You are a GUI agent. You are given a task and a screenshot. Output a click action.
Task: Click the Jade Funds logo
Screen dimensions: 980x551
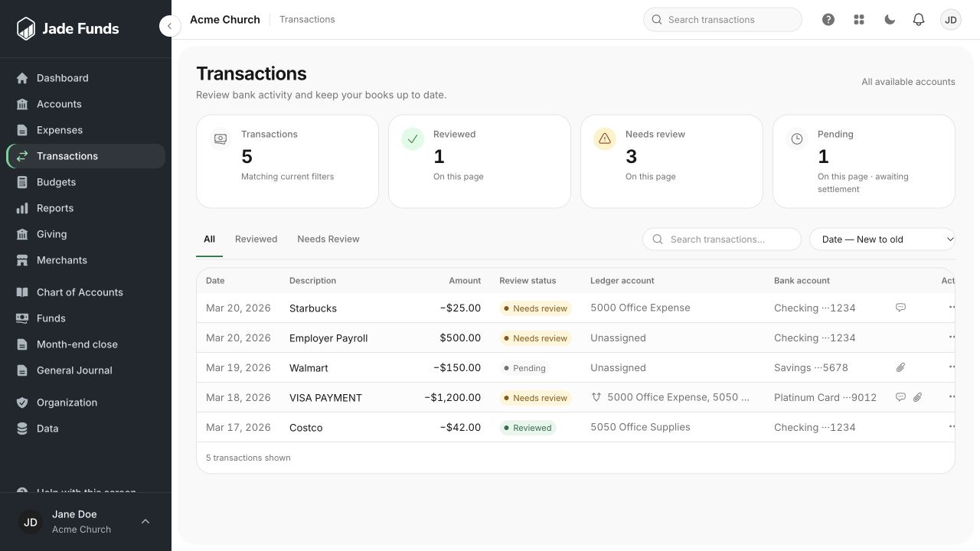(67, 29)
